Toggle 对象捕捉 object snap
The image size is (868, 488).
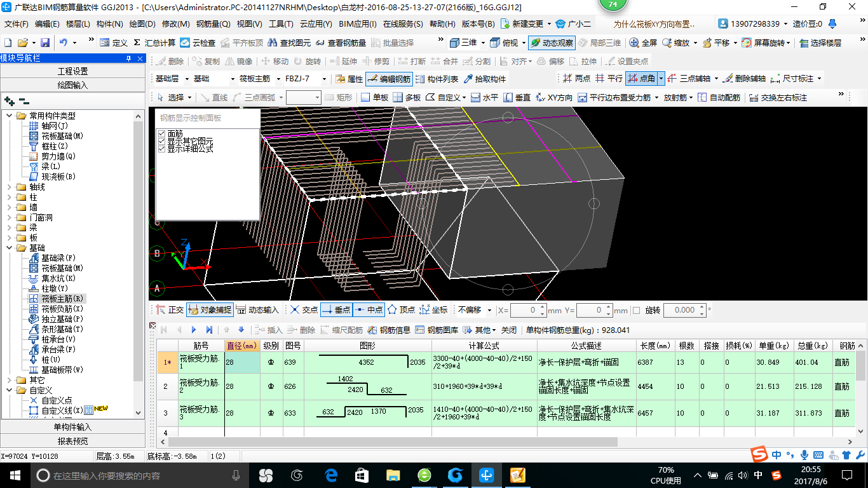pos(209,310)
